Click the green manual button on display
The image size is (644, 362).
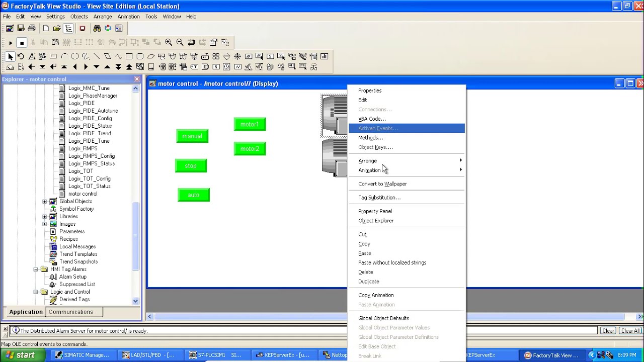point(192,136)
